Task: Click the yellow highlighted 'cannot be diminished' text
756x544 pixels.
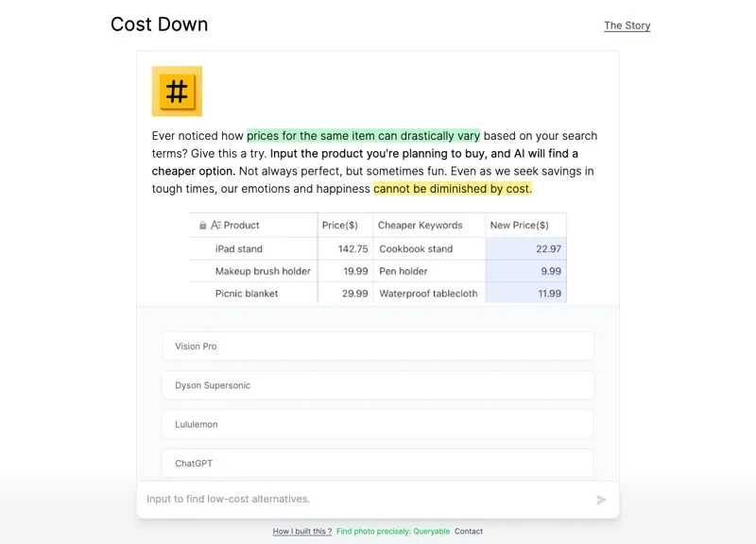Action: (452, 189)
